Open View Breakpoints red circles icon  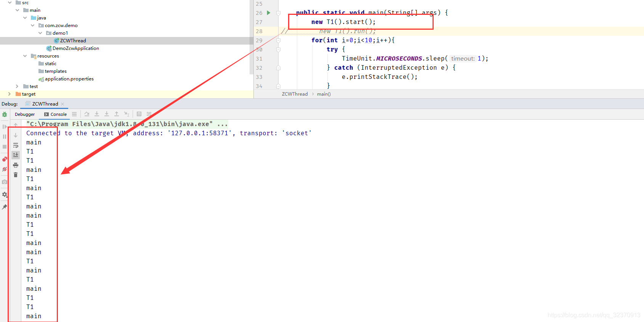click(x=5, y=159)
